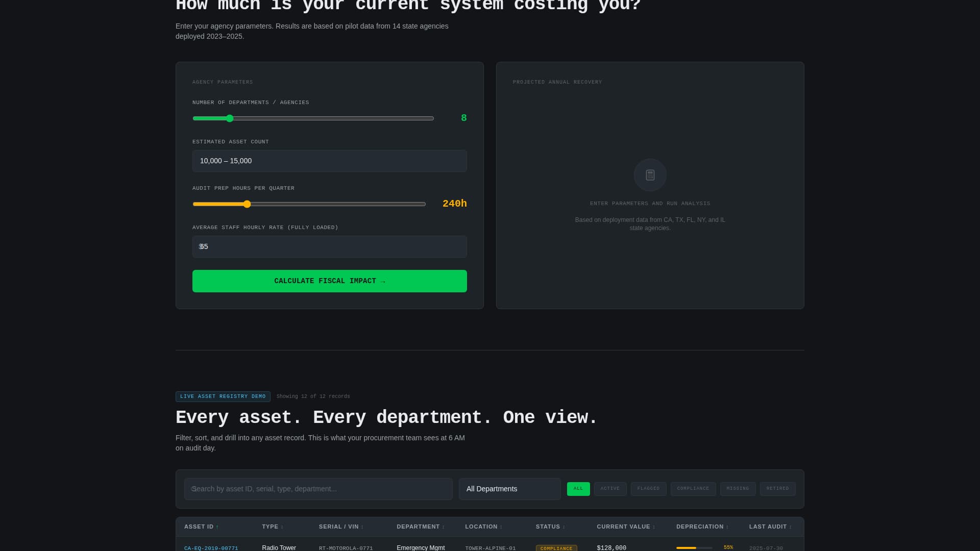Adjust the audit prep hours slider
Image resolution: width=980 pixels, height=551 pixels.
click(x=309, y=204)
